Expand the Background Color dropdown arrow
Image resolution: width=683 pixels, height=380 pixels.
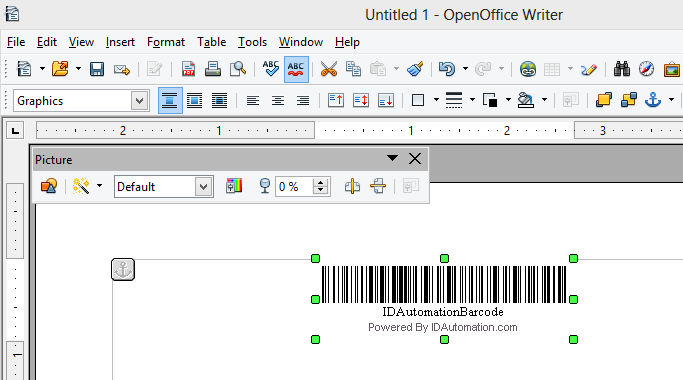tap(544, 101)
